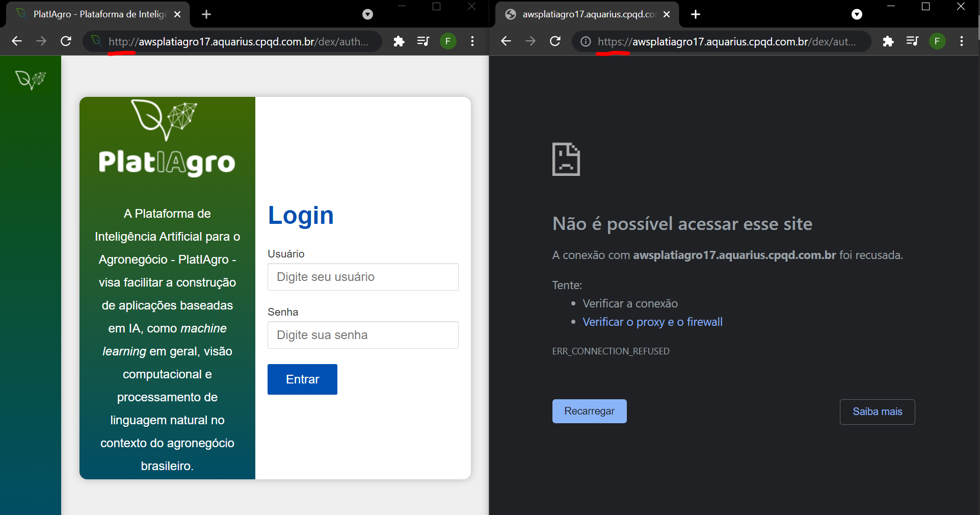Close the right browser window
This screenshot has height=515, width=980.
961,6
